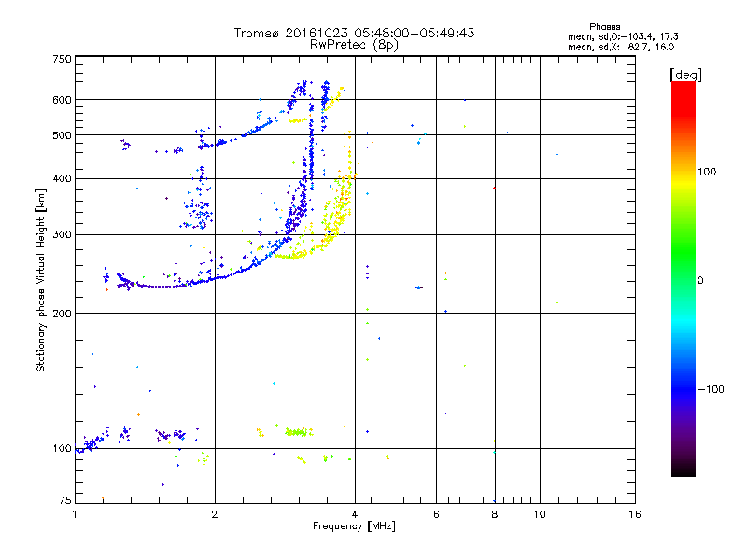The height and width of the screenshot is (560, 747).
Task: Click y-axis tick label '750'
Action: click(x=62, y=59)
